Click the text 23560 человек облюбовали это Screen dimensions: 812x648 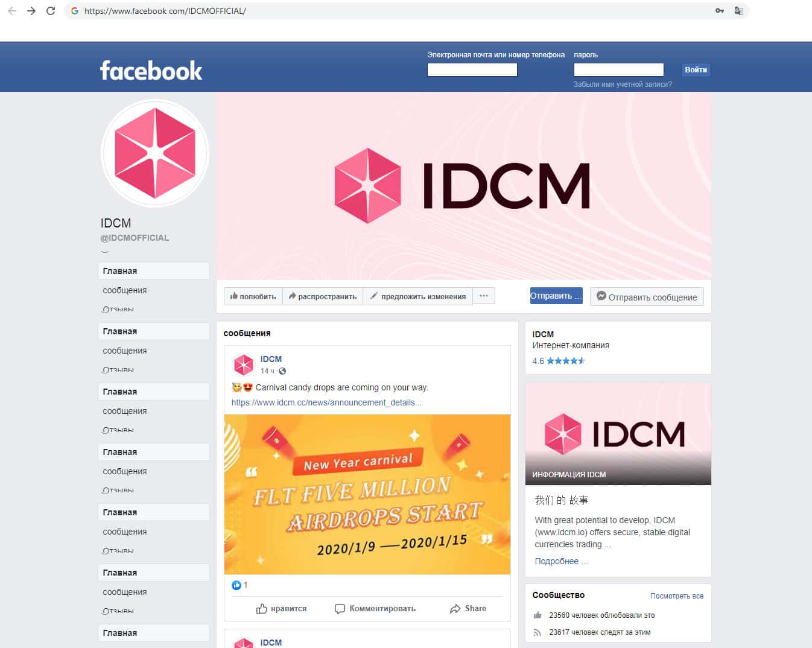point(602,615)
